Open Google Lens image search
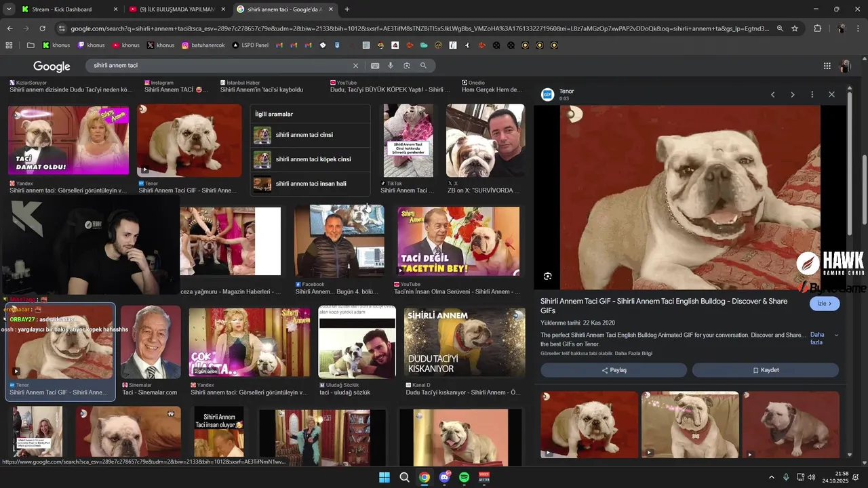This screenshot has width=868, height=488. [407, 66]
